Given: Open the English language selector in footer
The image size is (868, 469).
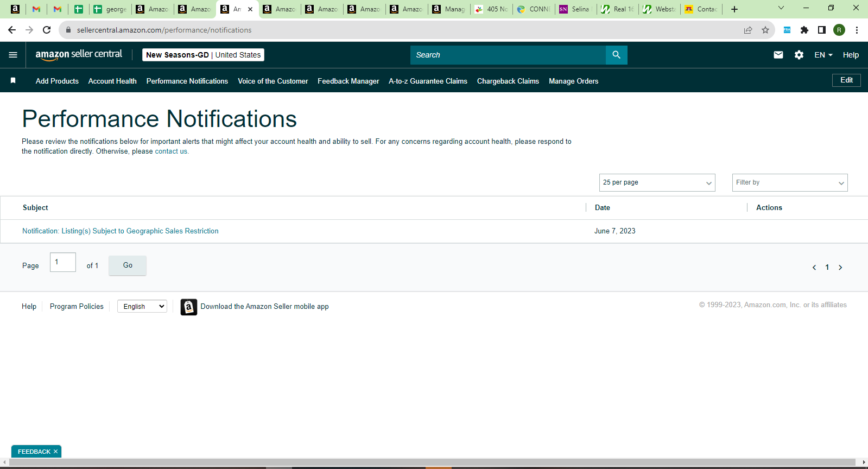Looking at the screenshot, I should (x=142, y=307).
